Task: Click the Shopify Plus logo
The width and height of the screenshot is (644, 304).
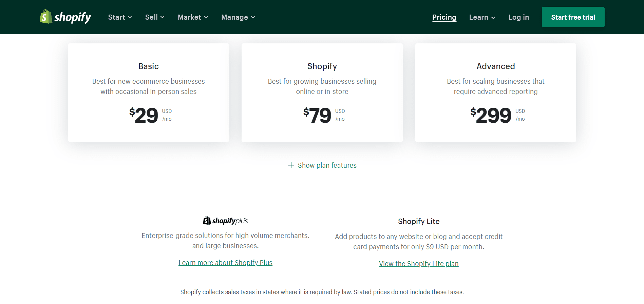Action: [225, 221]
